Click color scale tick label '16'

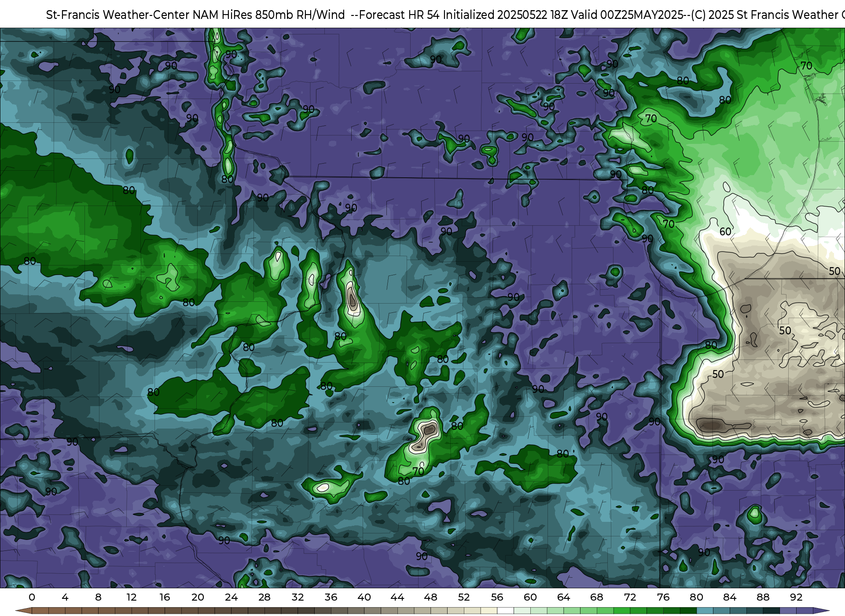[x=165, y=598]
